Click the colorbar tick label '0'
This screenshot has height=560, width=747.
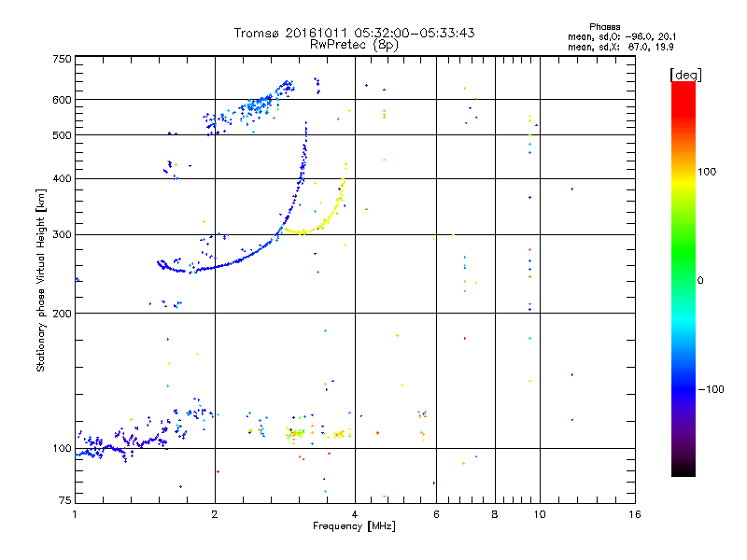pos(700,281)
